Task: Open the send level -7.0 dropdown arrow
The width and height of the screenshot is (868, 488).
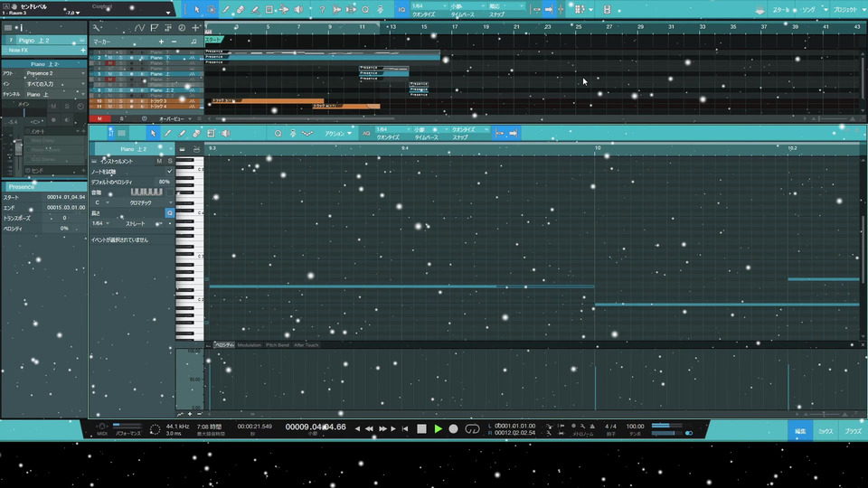Action: click(x=78, y=13)
